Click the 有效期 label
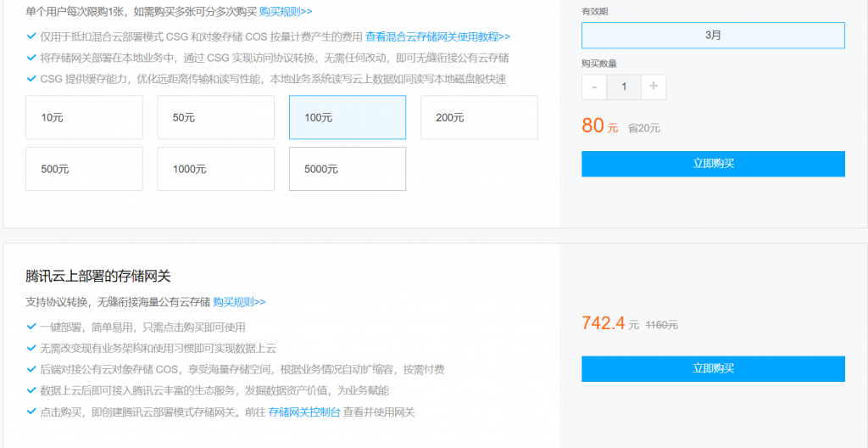This screenshot has height=448, width=868. (x=594, y=11)
